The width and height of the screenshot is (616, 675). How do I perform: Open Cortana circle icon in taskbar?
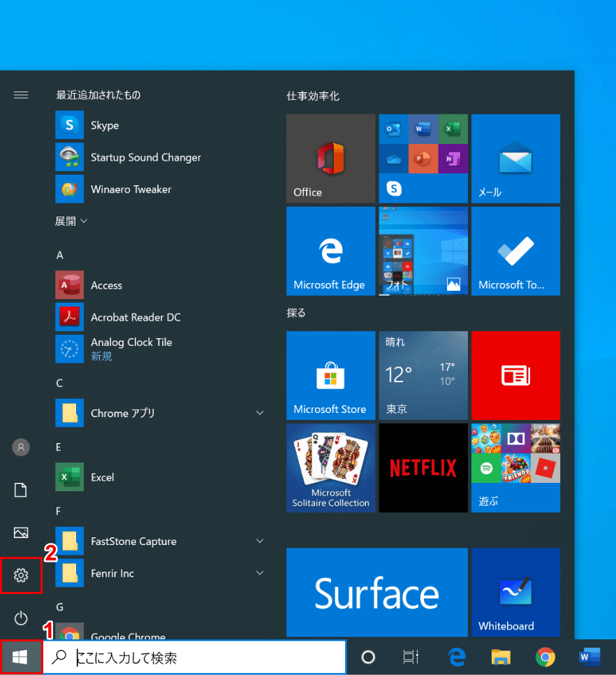pos(368,657)
